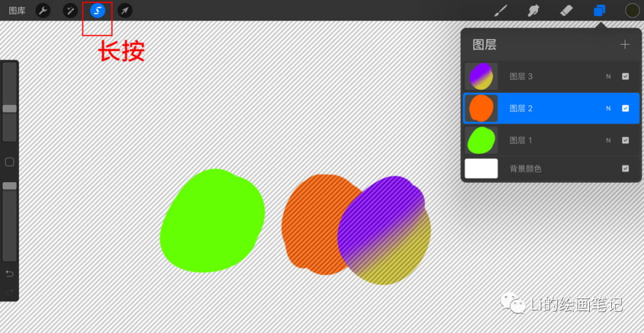Screen dimensions: 644x333
Task: Tap the Selection S tool icon
Action: [x=98, y=11]
